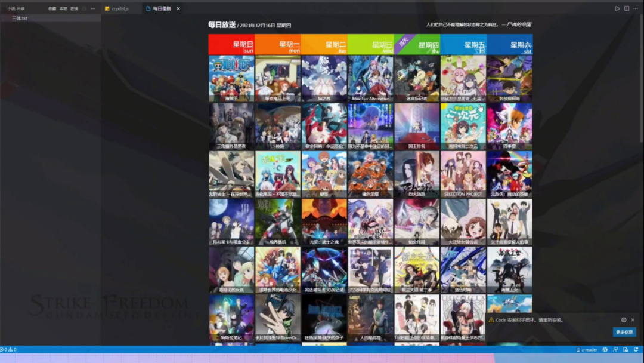Open the 大正处女御伽话 thumbnail
The height and width of the screenshot is (363, 644).
(x=463, y=222)
